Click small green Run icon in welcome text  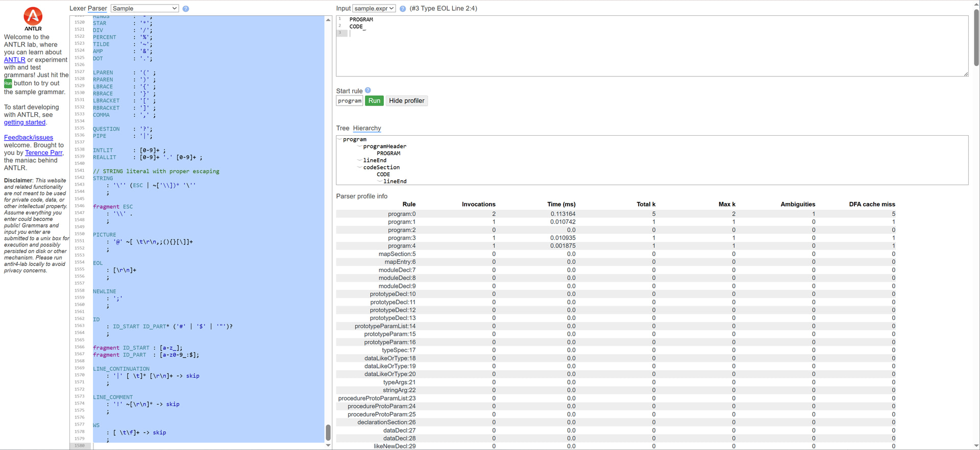click(8, 84)
